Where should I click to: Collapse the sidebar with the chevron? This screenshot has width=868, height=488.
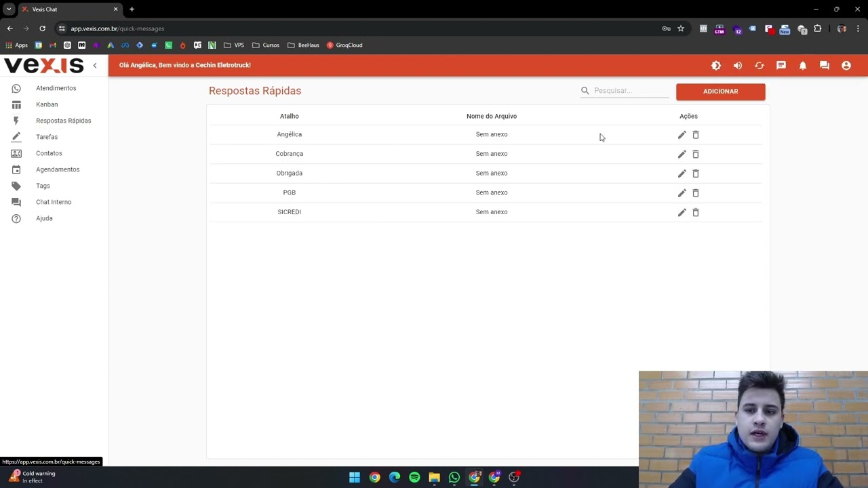[x=95, y=66]
